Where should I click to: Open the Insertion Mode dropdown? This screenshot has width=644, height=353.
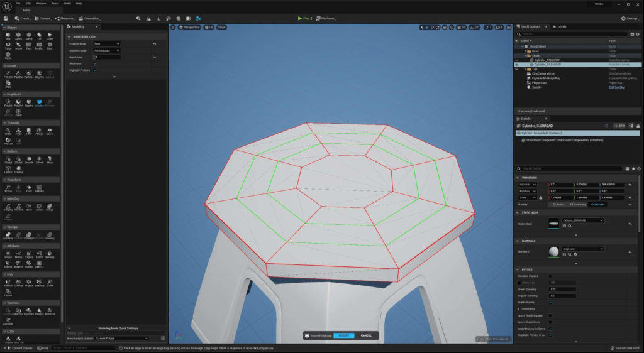(x=107, y=50)
